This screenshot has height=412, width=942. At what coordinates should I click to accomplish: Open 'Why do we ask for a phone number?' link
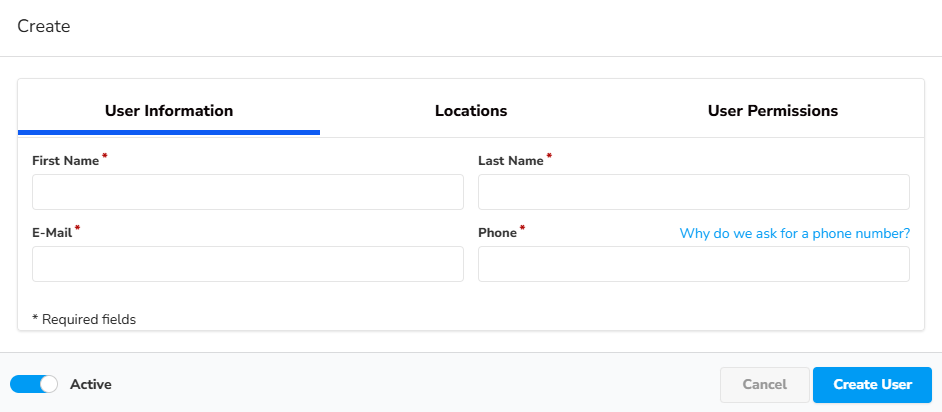[794, 233]
